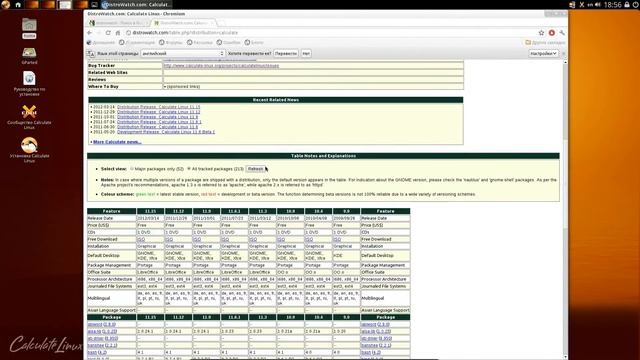Image resolution: width=640 pixels, height=360 pixels.
Task: Open the installation guide desktop icon
Action: (x=29, y=83)
